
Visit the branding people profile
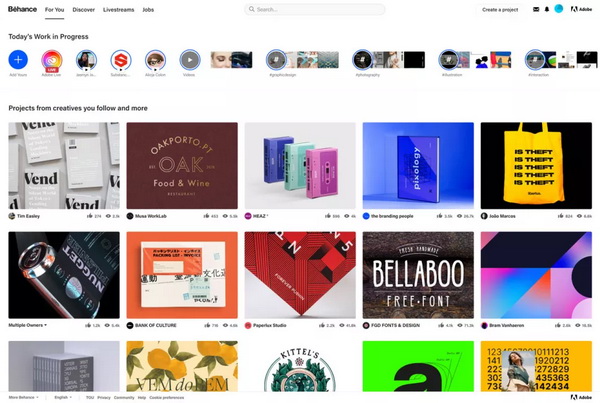[392, 216]
